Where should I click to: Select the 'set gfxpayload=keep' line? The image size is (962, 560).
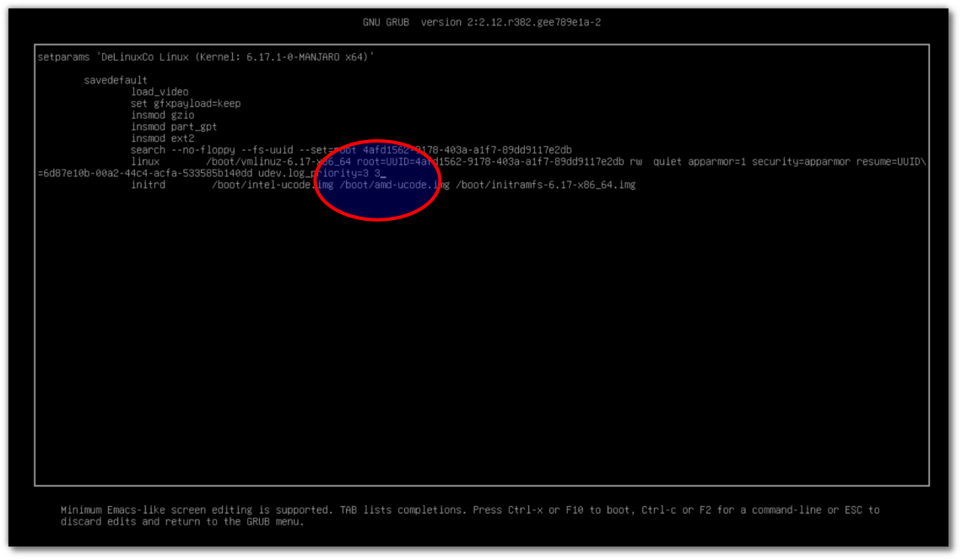[186, 104]
